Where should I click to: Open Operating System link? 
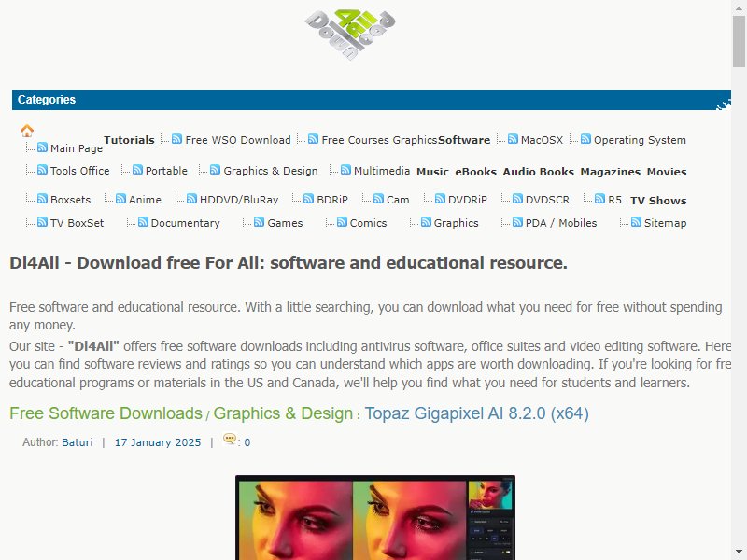pyautogui.click(x=640, y=140)
